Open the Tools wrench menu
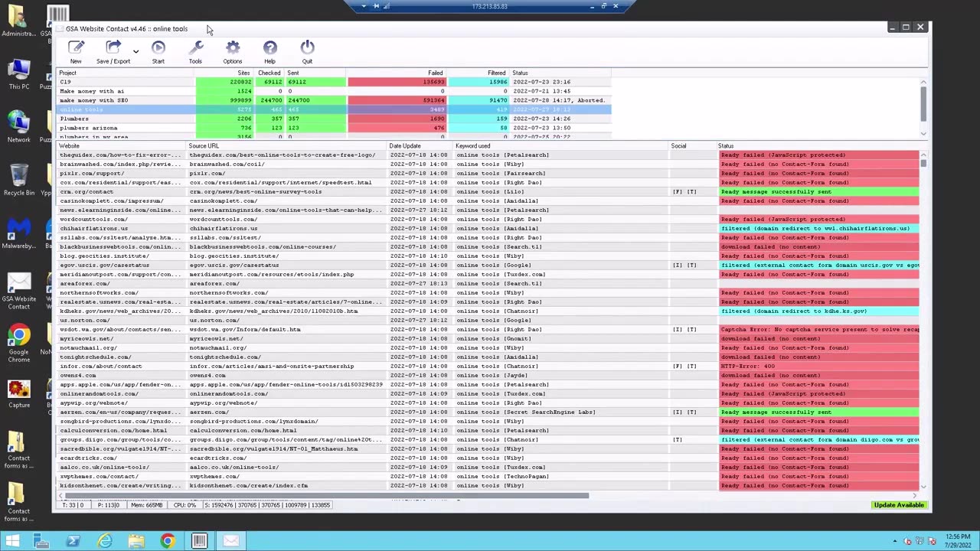Image resolution: width=980 pixels, height=551 pixels. click(195, 52)
